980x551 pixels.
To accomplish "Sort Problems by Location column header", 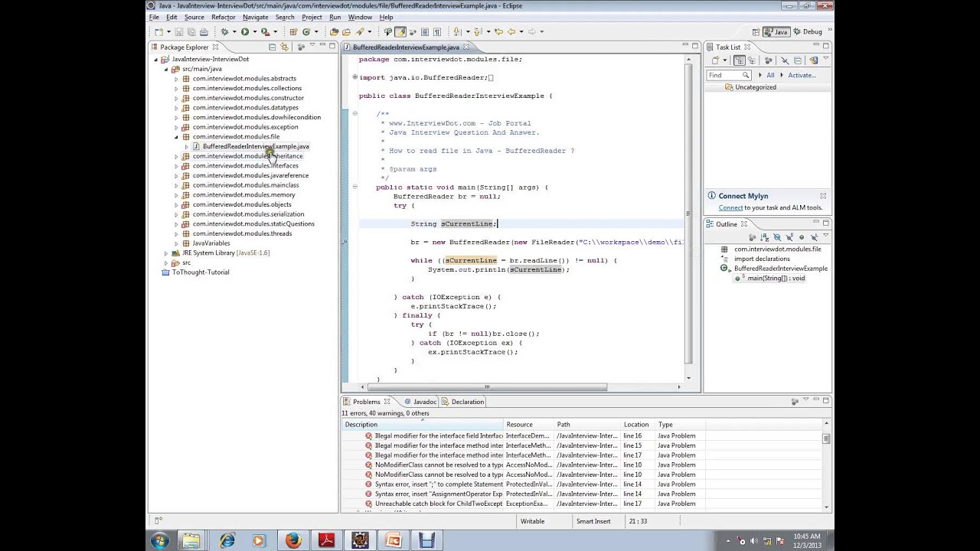I will (x=635, y=425).
